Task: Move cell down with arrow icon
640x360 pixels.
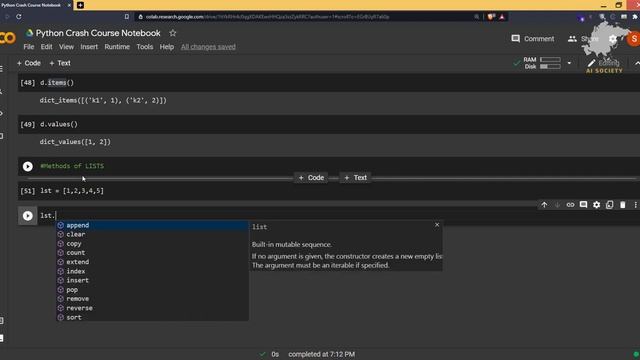Action: (557, 205)
